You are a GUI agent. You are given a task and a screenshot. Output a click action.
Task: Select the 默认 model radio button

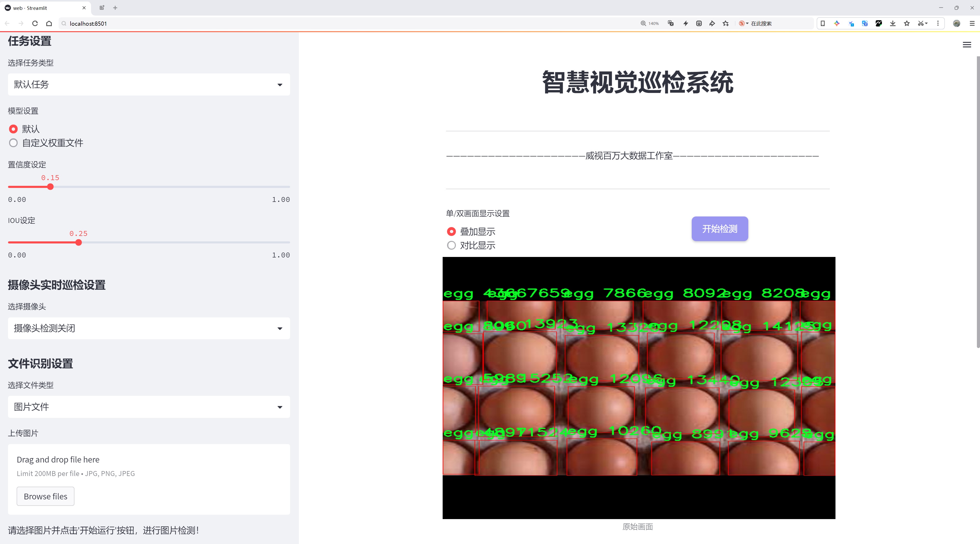click(13, 129)
